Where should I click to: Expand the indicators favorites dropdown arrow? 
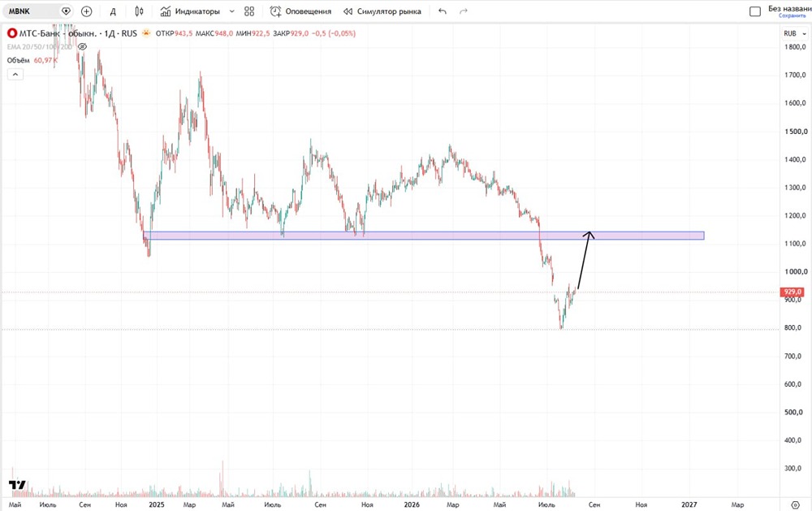tap(231, 11)
